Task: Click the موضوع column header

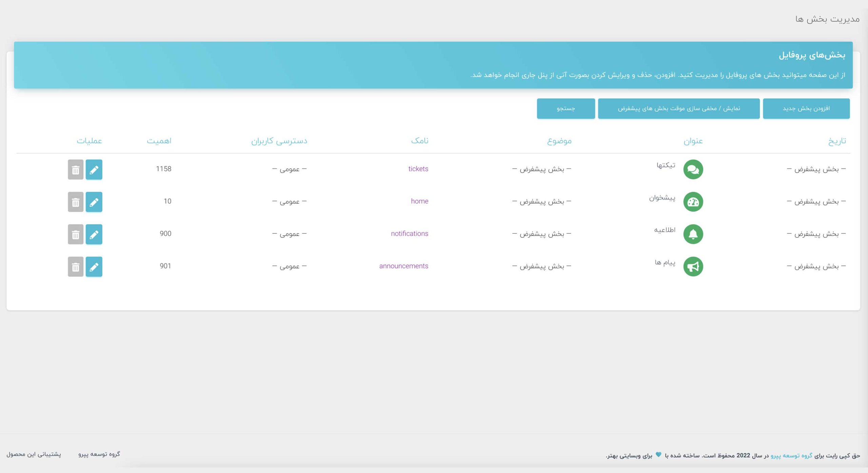Action: (x=559, y=141)
